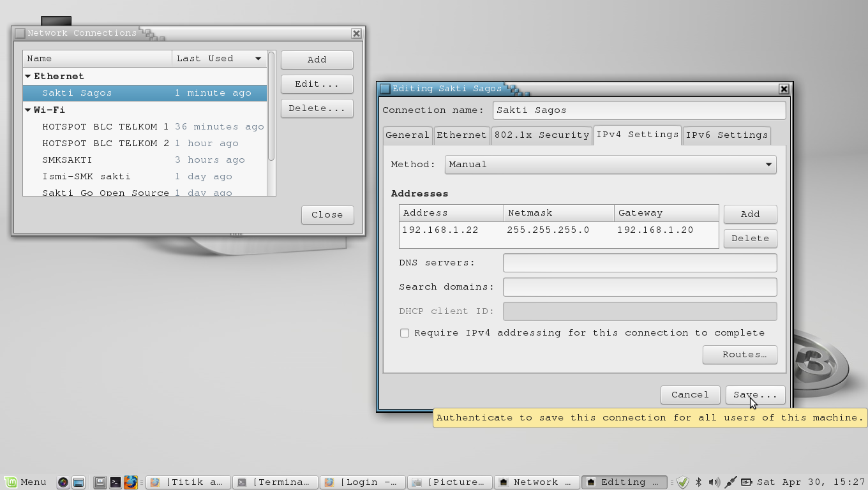The image size is (868, 490).
Task: Open the Method dropdown set to Manual
Action: pyautogui.click(x=610, y=164)
